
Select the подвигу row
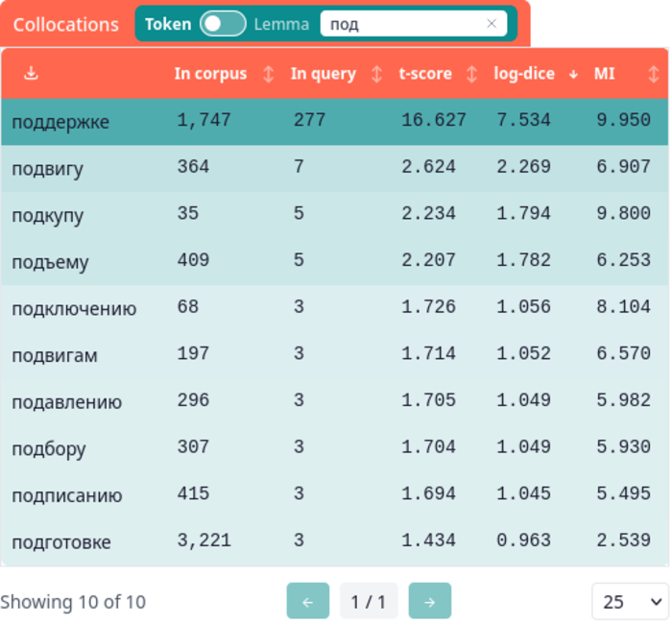coord(334,168)
